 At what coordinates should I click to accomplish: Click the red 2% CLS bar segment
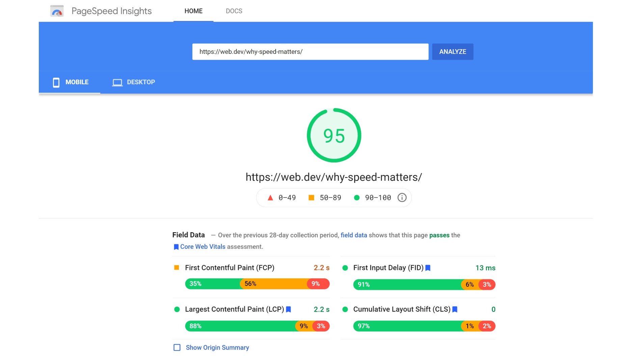487,326
